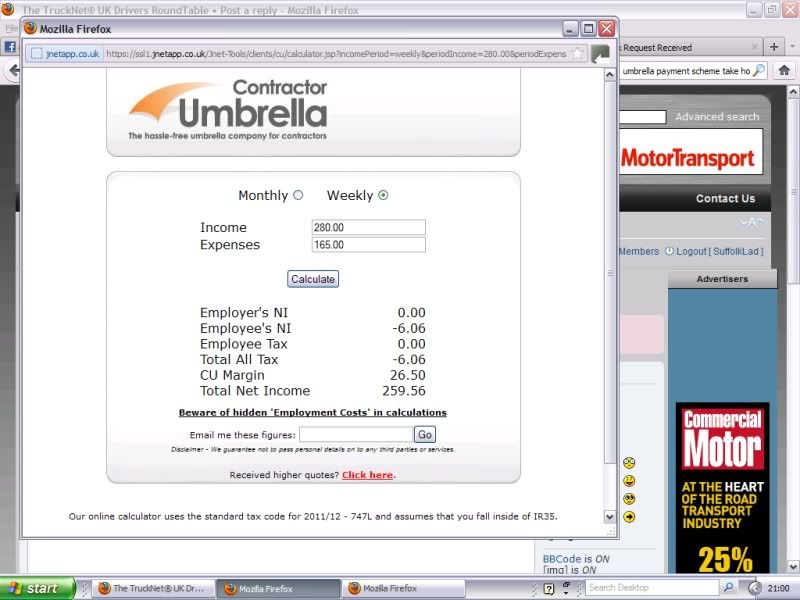Click the Search Desktop field in the taskbar

pos(653,588)
